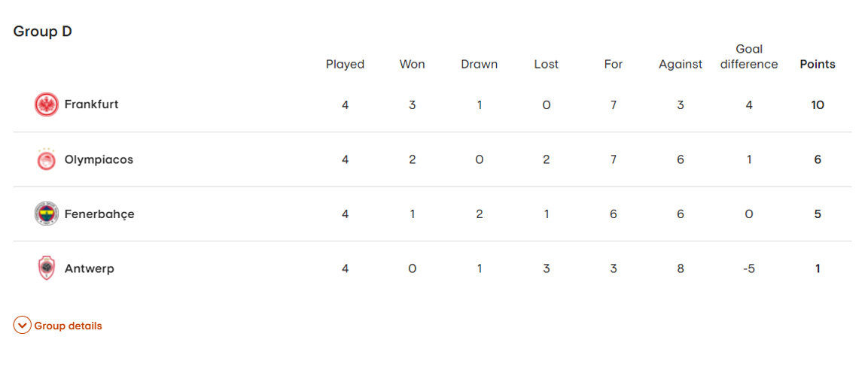Open the Frankfurt team name link
The height and width of the screenshot is (379, 868).
pyautogui.click(x=91, y=105)
